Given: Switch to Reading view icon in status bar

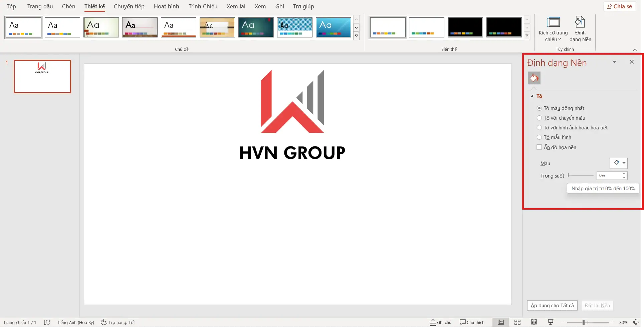Looking at the screenshot, I should 534,322.
